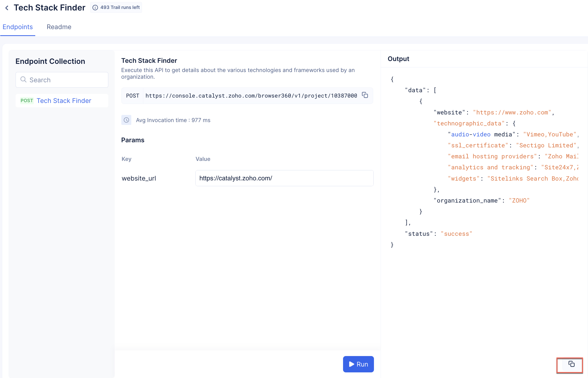Click the clock icon next to Avg Invocation time
Screen dimensions: 588x378
pos(126,120)
